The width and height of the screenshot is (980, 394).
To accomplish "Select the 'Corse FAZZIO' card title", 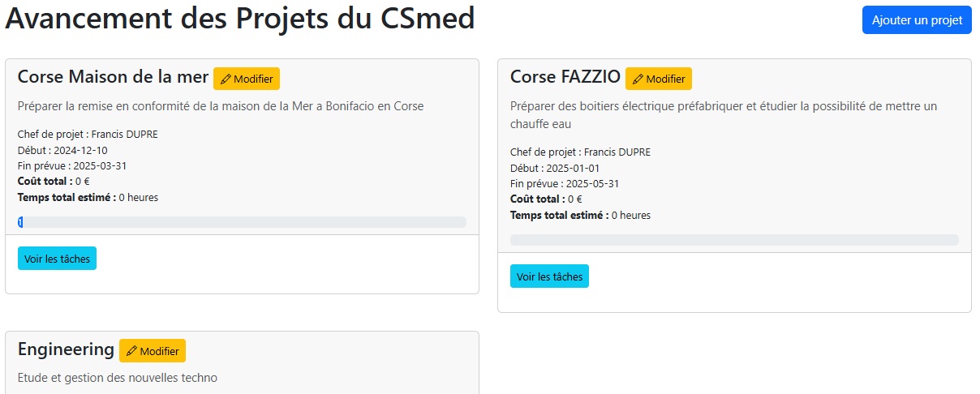I will [565, 77].
